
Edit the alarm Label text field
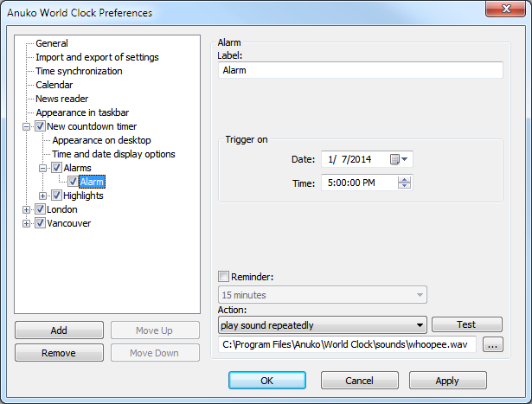[x=359, y=70]
